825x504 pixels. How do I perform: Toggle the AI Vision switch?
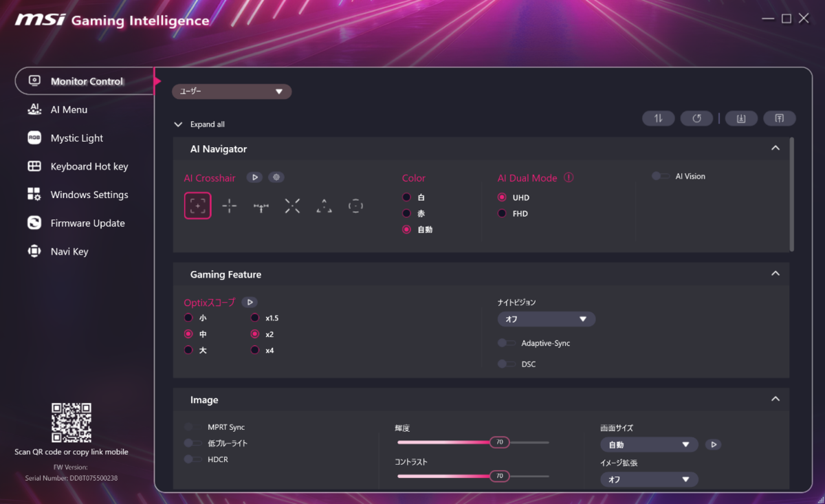(660, 176)
